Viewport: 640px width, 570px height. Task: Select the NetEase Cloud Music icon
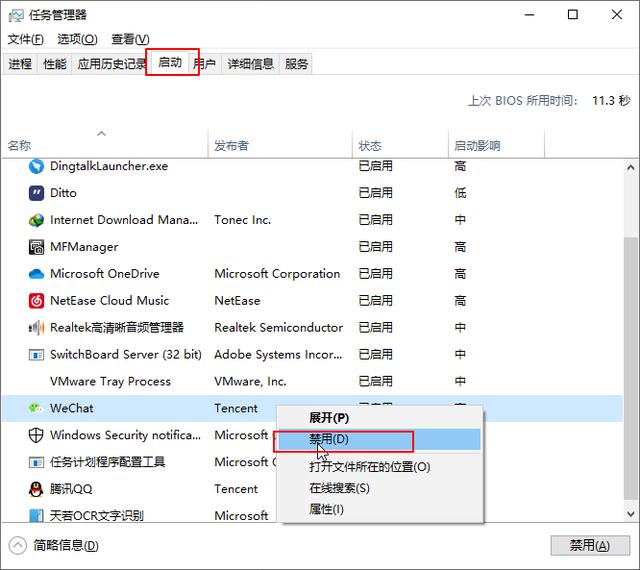coord(36,301)
